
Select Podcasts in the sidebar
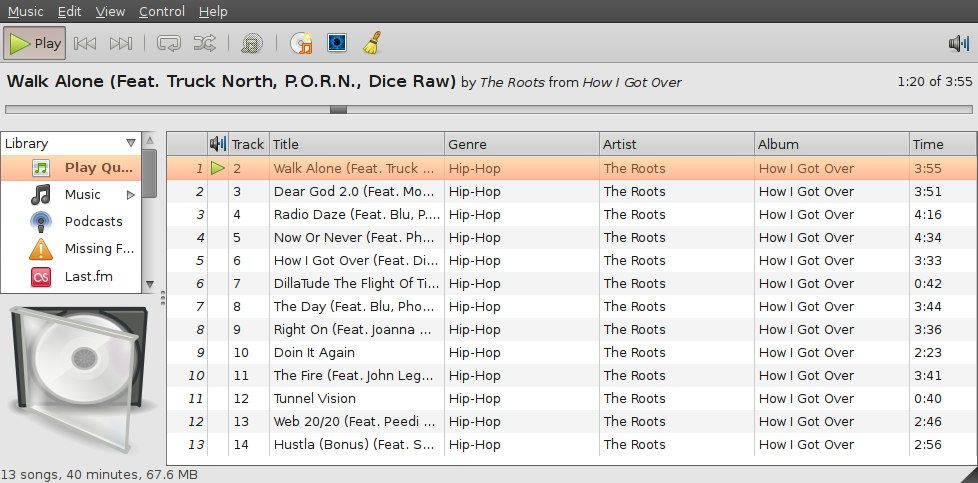click(x=71, y=222)
